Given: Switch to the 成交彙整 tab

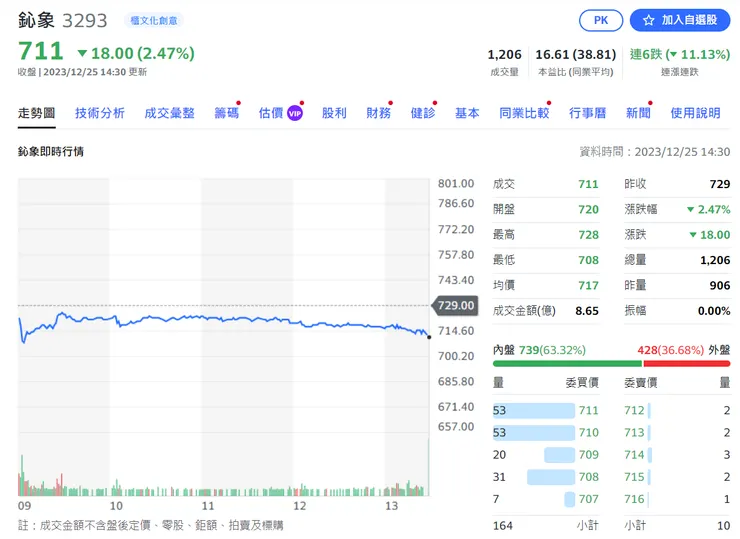Looking at the screenshot, I should point(169,113).
